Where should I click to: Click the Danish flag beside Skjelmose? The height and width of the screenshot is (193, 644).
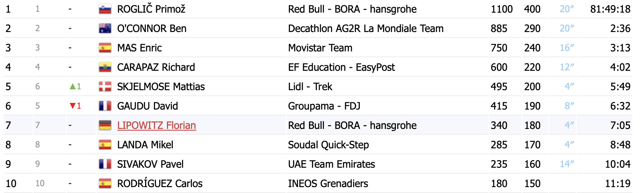tap(105, 87)
